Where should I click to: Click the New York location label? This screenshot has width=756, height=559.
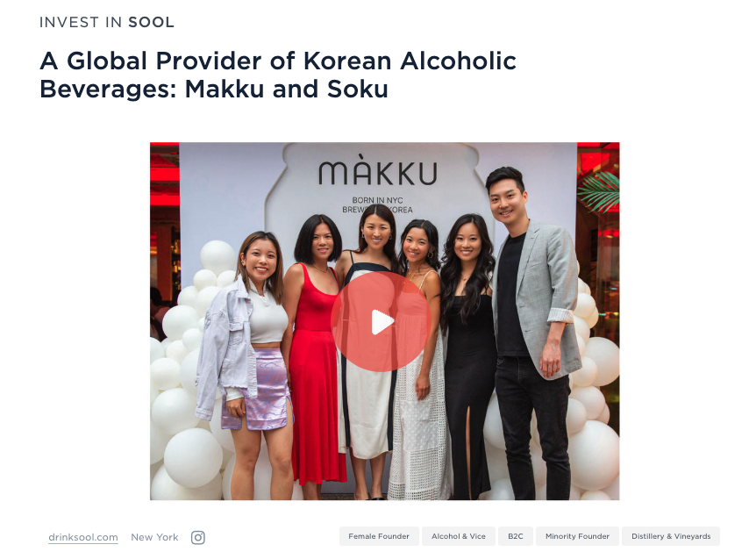coord(154,537)
